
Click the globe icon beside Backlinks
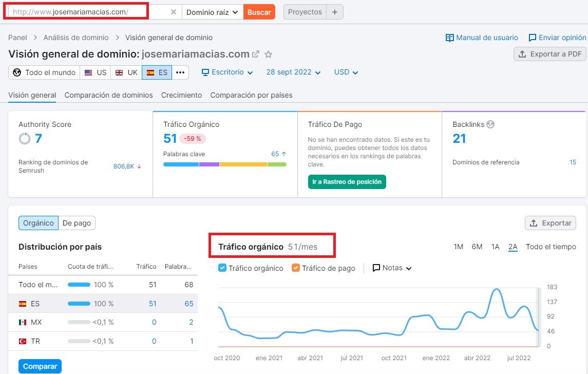(x=490, y=124)
